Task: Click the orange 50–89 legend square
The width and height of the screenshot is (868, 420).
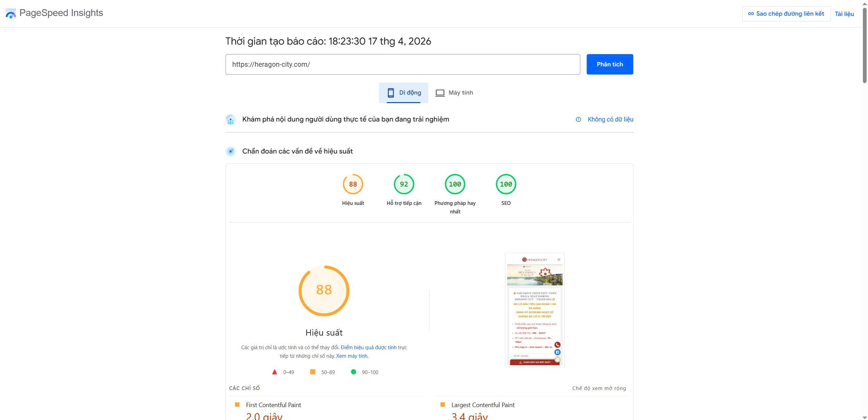Action: click(313, 372)
